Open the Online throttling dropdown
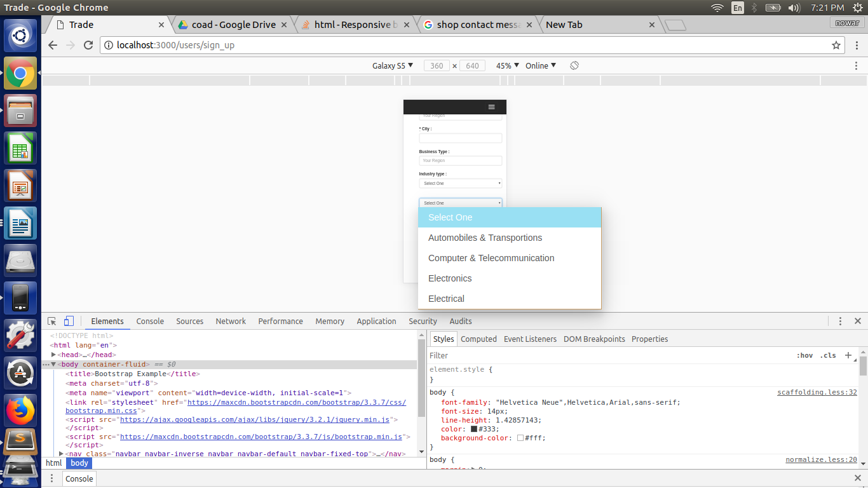 [x=541, y=65]
